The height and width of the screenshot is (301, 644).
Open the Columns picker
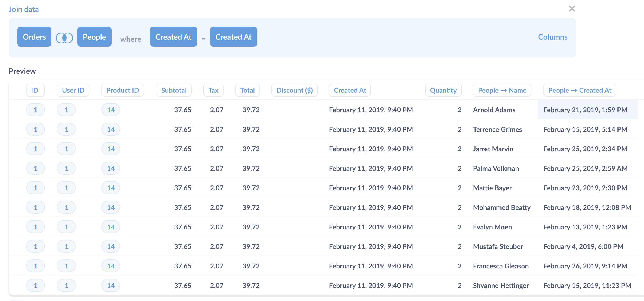click(553, 37)
